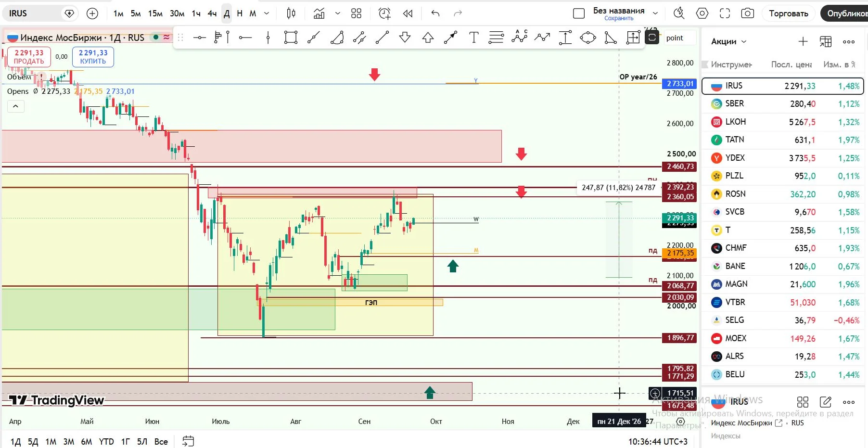Expand the indicators favorites dropdown arrow
The image size is (868, 448).
tap(338, 13)
